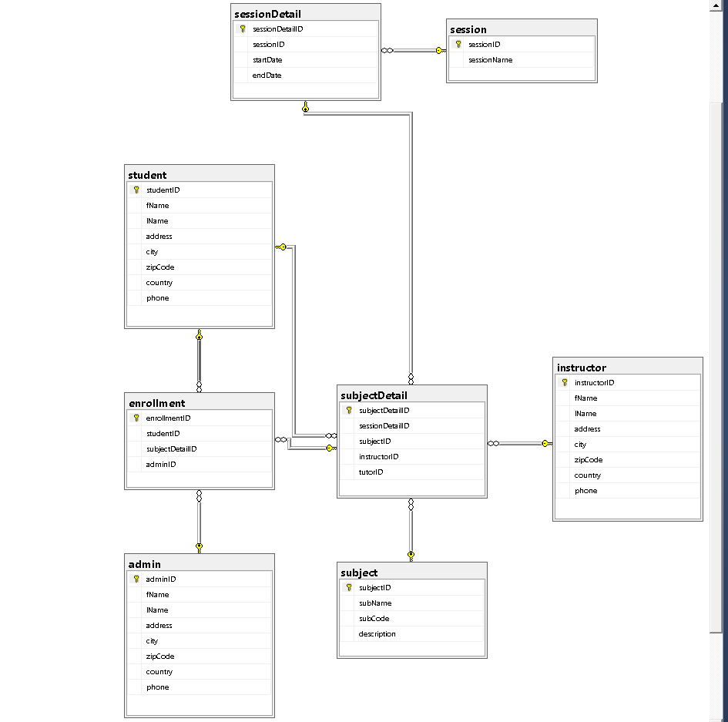Click the key icon beside sessionID in session table
Screen dimensions: 728x722
[458, 45]
